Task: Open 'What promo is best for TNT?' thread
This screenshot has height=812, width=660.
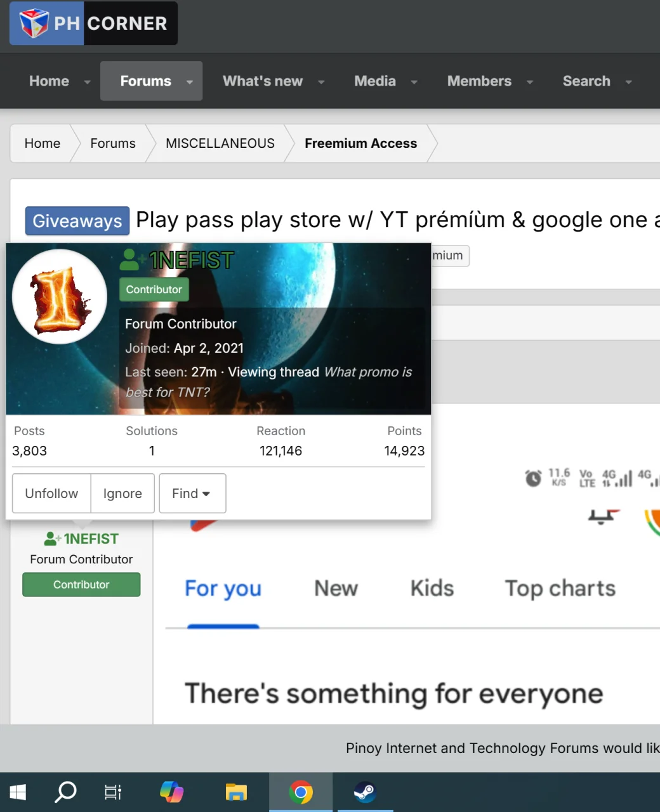Action: (x=268, y=382)
